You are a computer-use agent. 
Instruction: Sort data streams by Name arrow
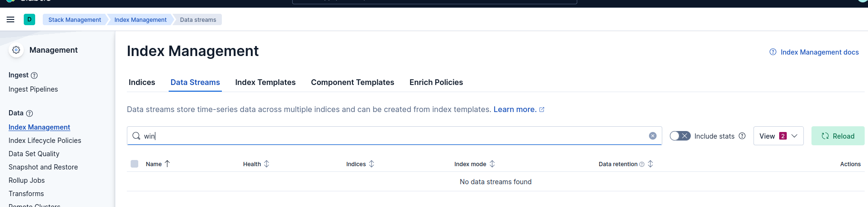coord(167,164)
